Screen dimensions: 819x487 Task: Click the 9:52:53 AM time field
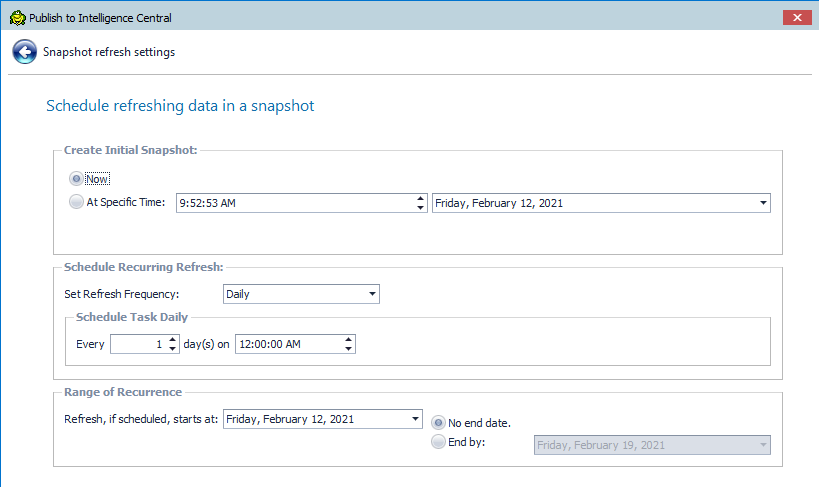point(295,203)
